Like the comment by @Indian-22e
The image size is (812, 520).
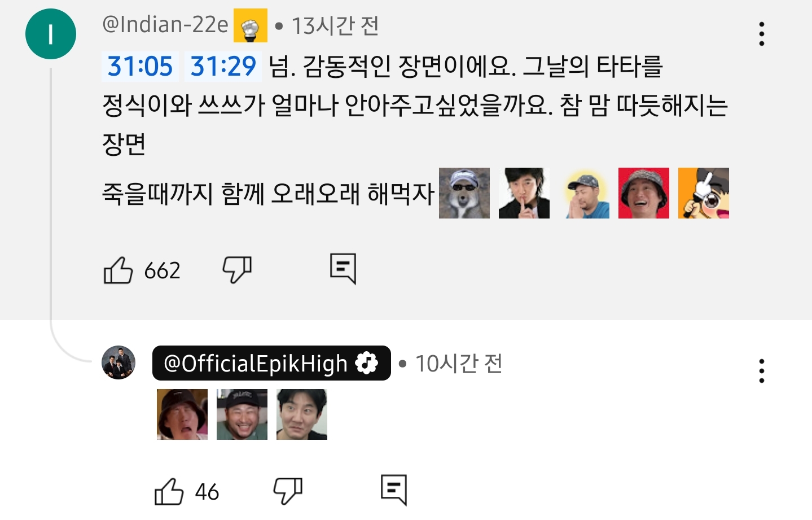[118, 270]
